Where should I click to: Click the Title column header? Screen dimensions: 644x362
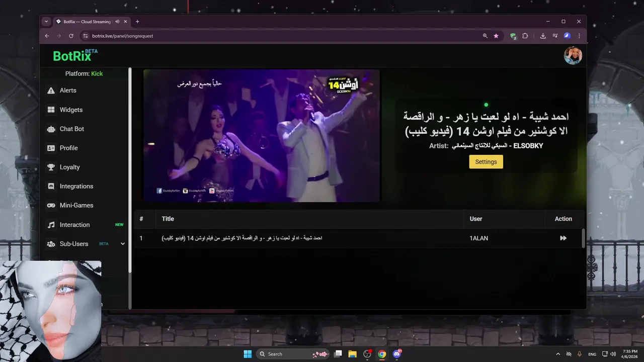click(168, 219)
